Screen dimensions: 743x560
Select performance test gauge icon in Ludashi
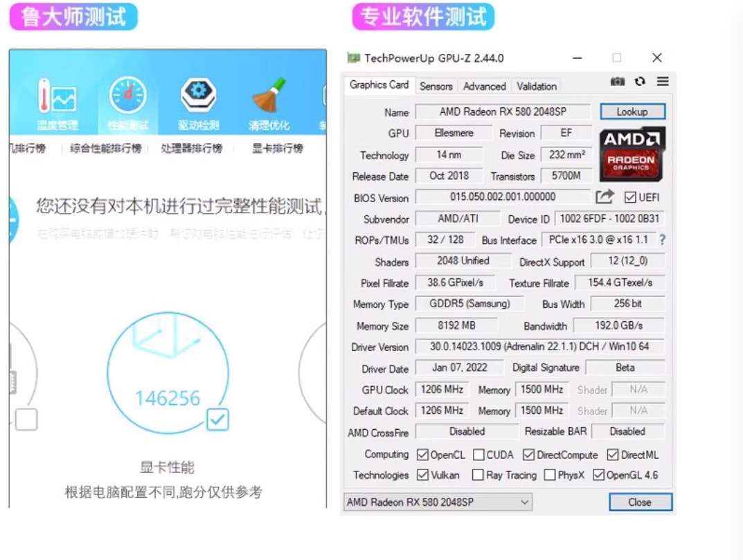(x=127, y=95)
